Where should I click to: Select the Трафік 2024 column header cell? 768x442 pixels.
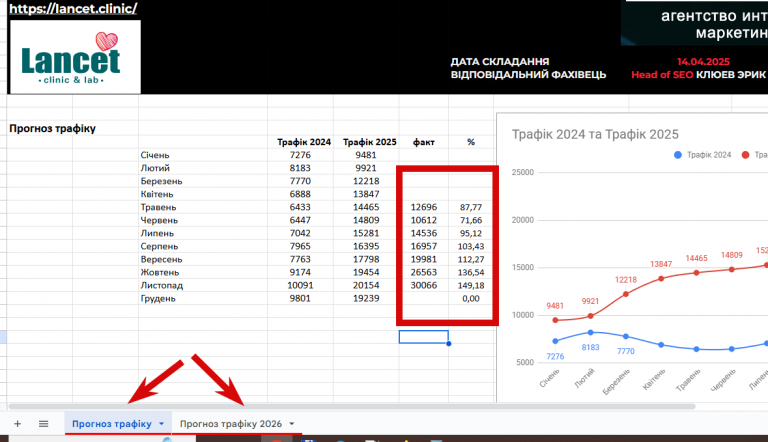coord(304,142)
